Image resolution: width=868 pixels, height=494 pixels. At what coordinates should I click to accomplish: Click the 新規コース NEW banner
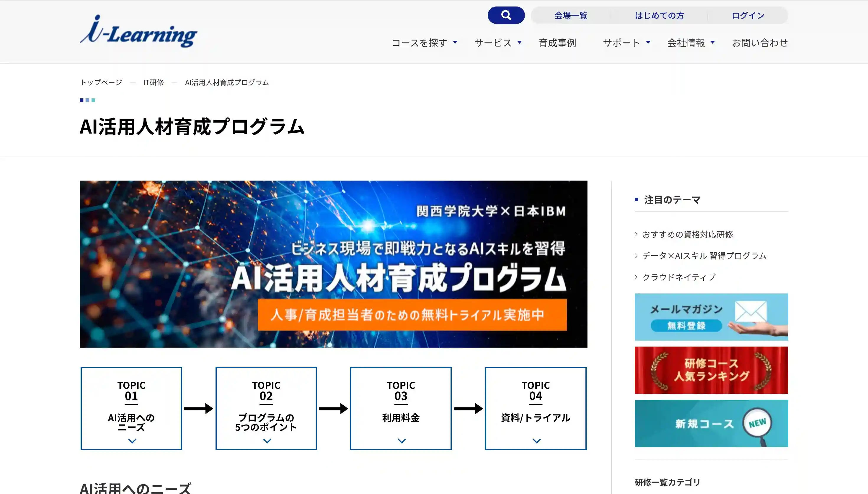711,423
